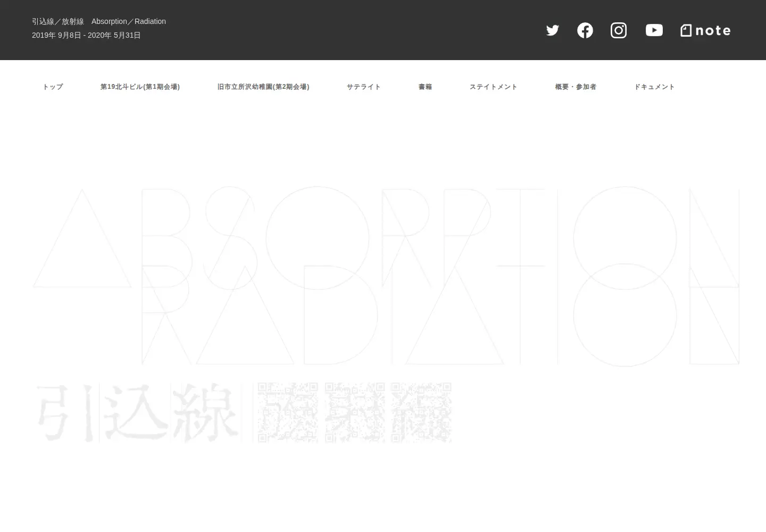Open ステイトメント navigation item

pyautogui.click(x=493, y=87)
